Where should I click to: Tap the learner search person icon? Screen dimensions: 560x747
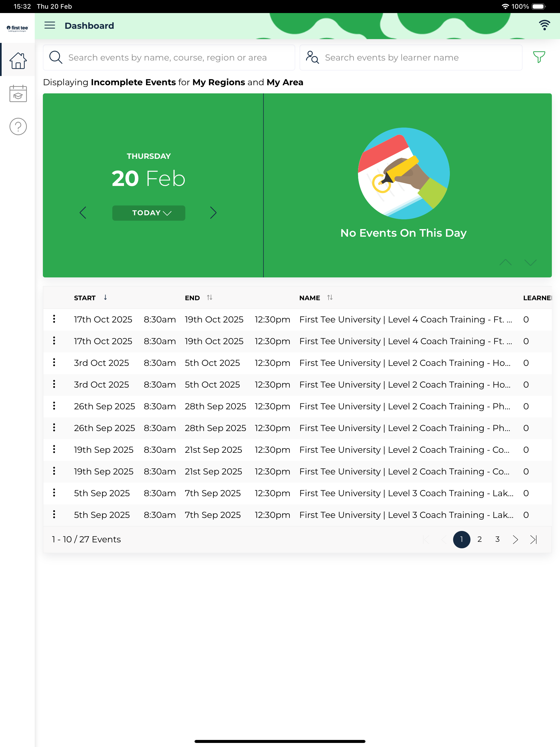click(x=312, y=57)
